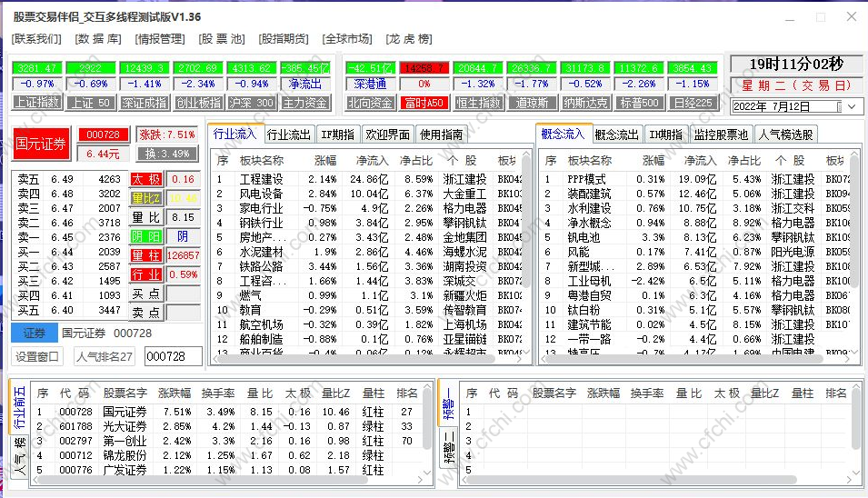Click the red 国元证券 stock button
868x498 pixels.
pyautogui.click(x=41, y=143)
